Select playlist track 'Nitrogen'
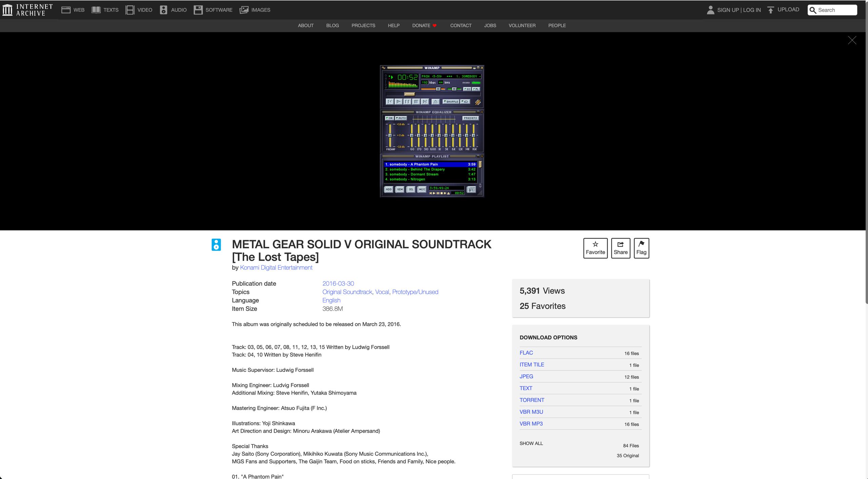868x479 pixels. 430,179
